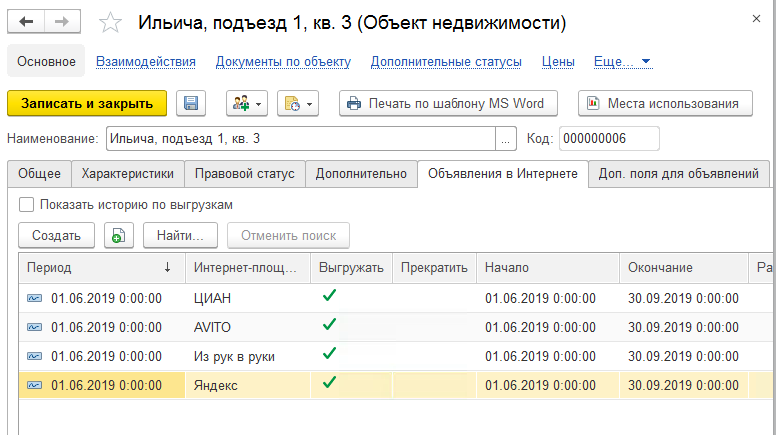Click the Отменить поиск button
This screenshot has width=776, height=435.
[x=289, y=236]
